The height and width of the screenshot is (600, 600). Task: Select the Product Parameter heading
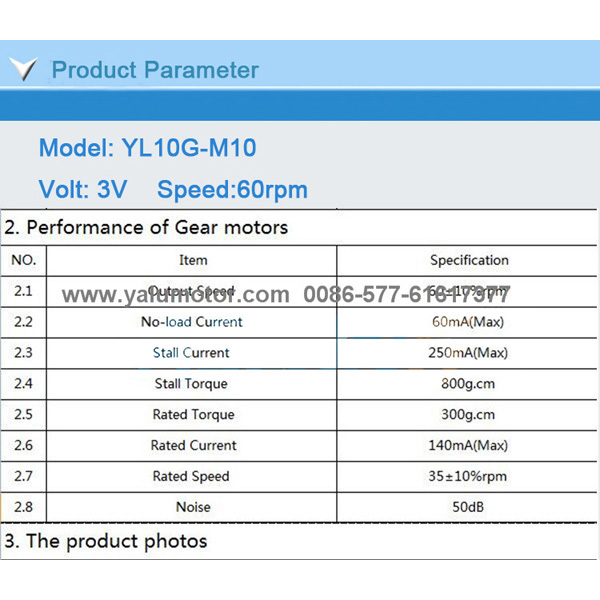tap(155, 70)
